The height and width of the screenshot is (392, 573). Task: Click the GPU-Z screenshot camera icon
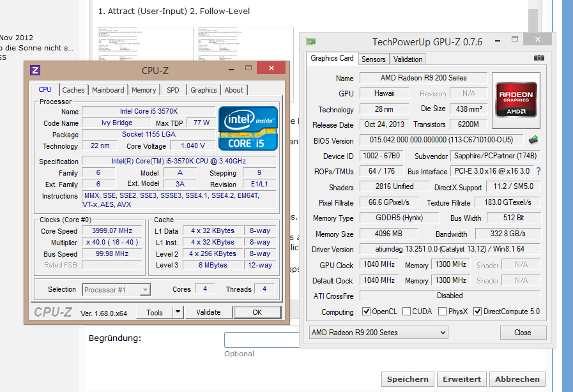(x=539, y=58)
